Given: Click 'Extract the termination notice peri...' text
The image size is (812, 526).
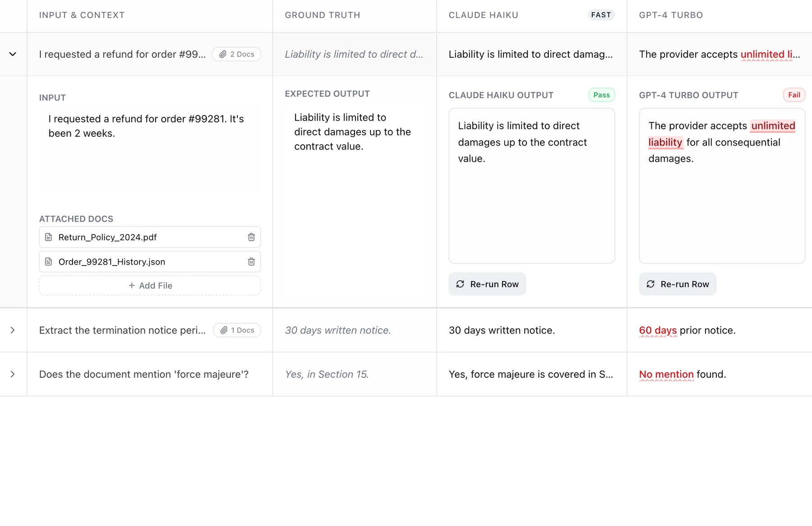Looking at the screenshot, I should (x=122, y=330).
